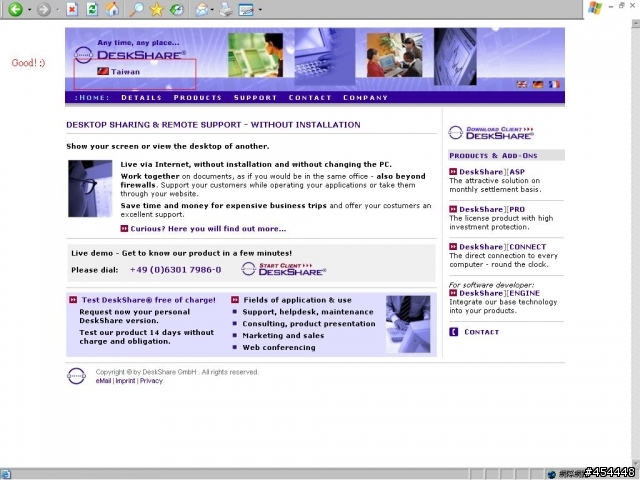This screenshot has height=480, width=640.
Task: Expand the Forward button history dropdown
Action: pos(58,9)
